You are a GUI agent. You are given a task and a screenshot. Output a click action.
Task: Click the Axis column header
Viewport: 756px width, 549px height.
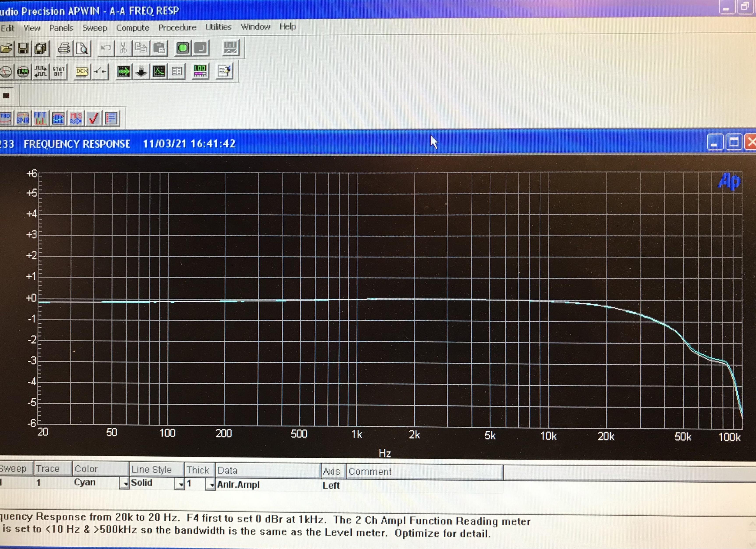pyautogui.click(x=333, y=471)
